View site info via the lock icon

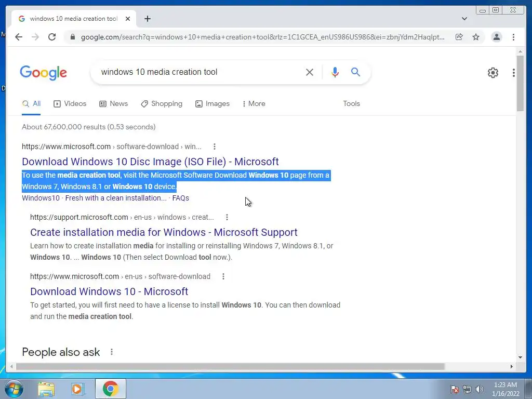[x=73, y=37]
